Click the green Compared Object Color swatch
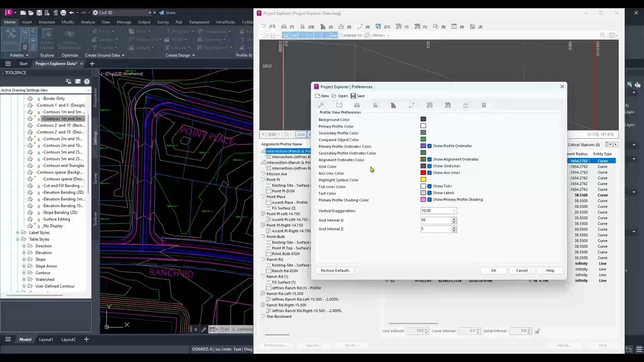 tap(423, 140)
